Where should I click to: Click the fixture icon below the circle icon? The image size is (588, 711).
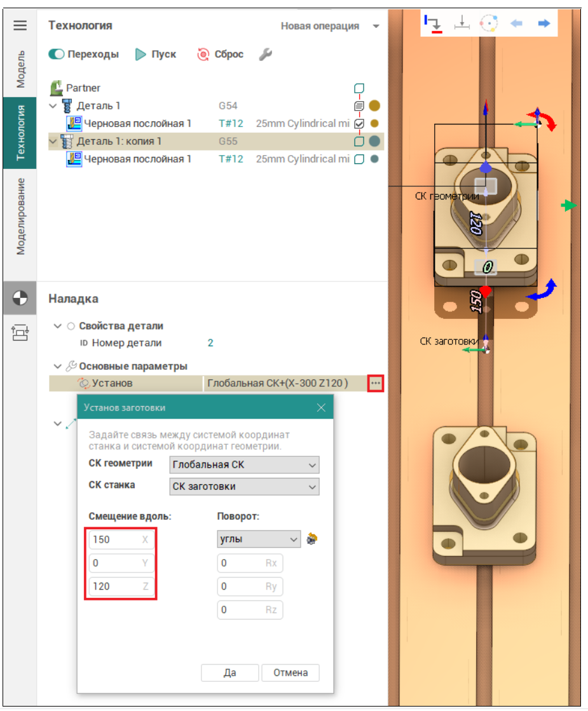(20, 332)
